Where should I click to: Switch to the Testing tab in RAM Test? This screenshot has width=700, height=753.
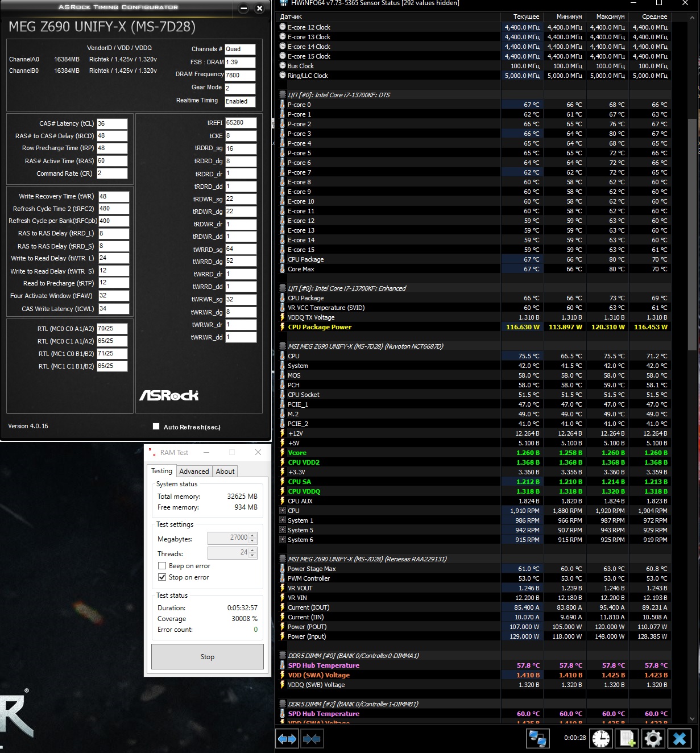(161, 471)
